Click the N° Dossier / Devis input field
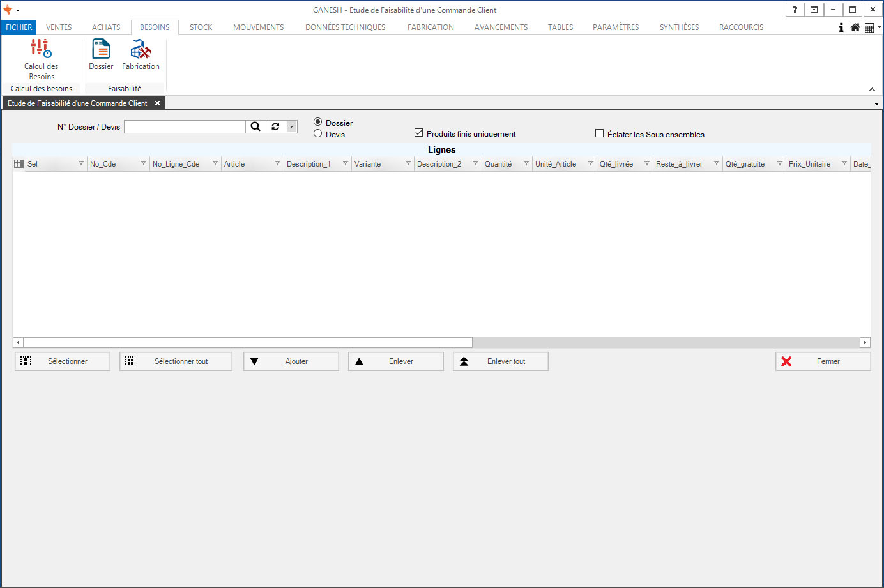884x588 pixels. point(185,126)
